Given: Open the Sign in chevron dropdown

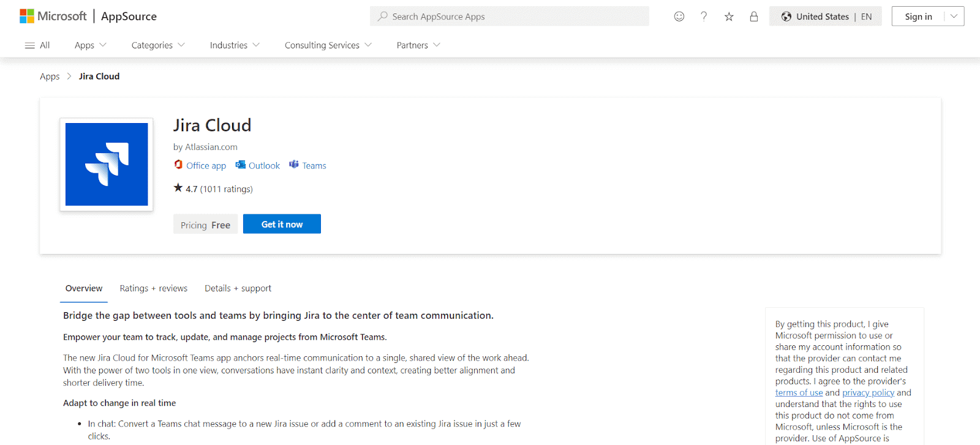Looking at the screenshot, I should 953,16.
